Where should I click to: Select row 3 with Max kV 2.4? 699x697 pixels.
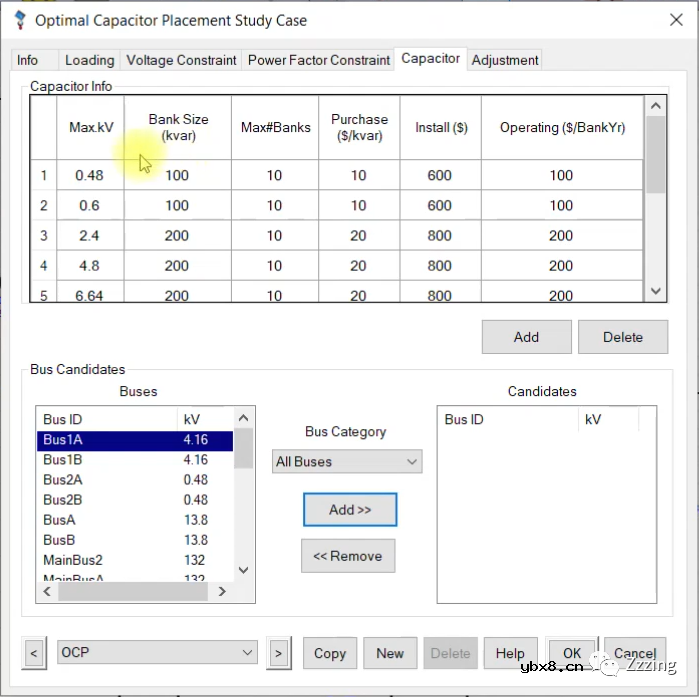(x=44, y=236)
